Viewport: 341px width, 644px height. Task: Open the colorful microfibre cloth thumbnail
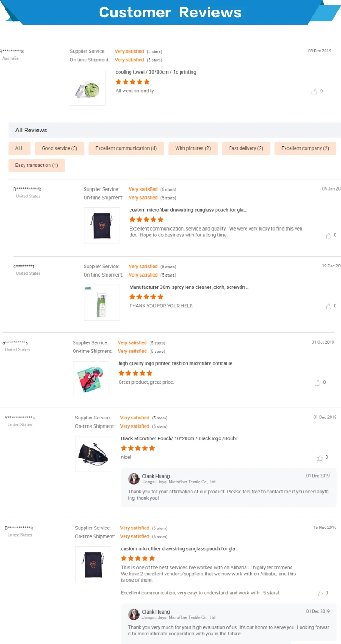click(91, 379)
